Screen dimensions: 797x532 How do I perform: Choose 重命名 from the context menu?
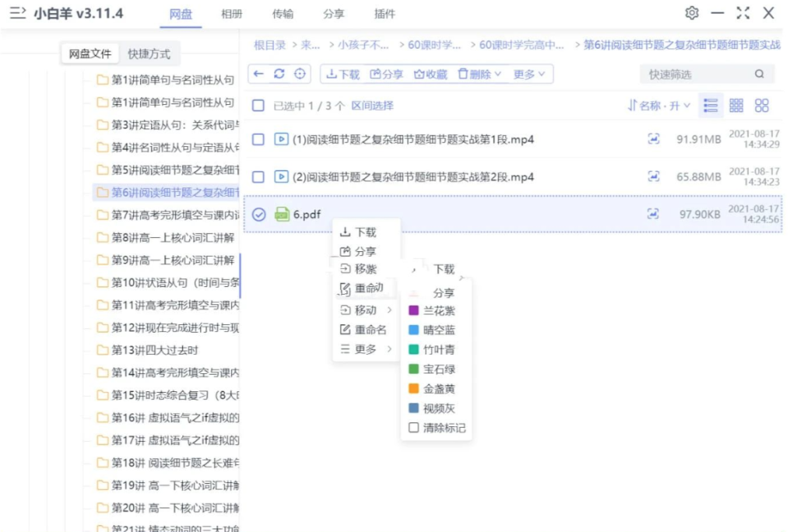click(364, 329)
